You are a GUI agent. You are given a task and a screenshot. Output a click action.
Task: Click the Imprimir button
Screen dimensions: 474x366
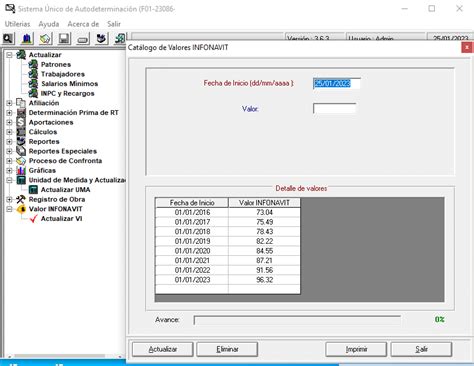click(x=356, y=349)
